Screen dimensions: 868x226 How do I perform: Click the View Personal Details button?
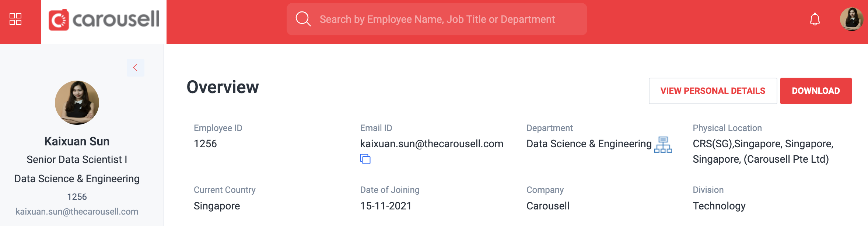pyautogui.click(x=713, y=91)
